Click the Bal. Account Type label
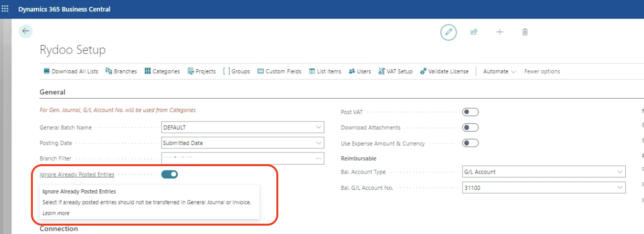Image resolution: width=644 pixels, height=234 pixels. click(x=363, y=172)
